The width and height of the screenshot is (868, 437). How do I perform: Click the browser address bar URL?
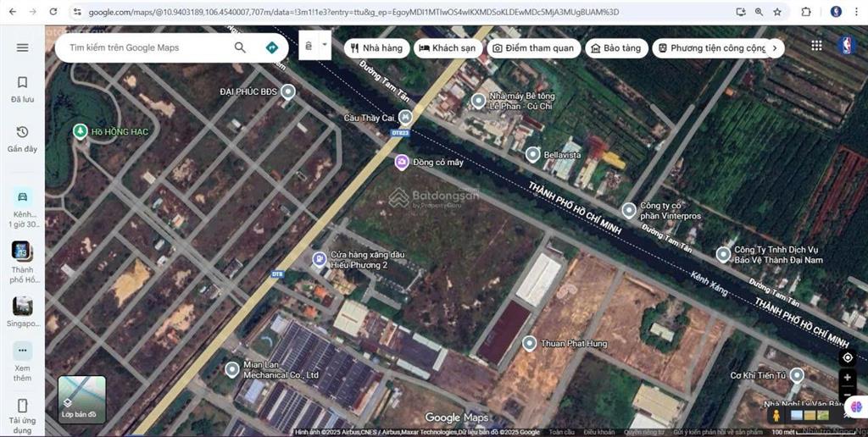pos(353,12)
